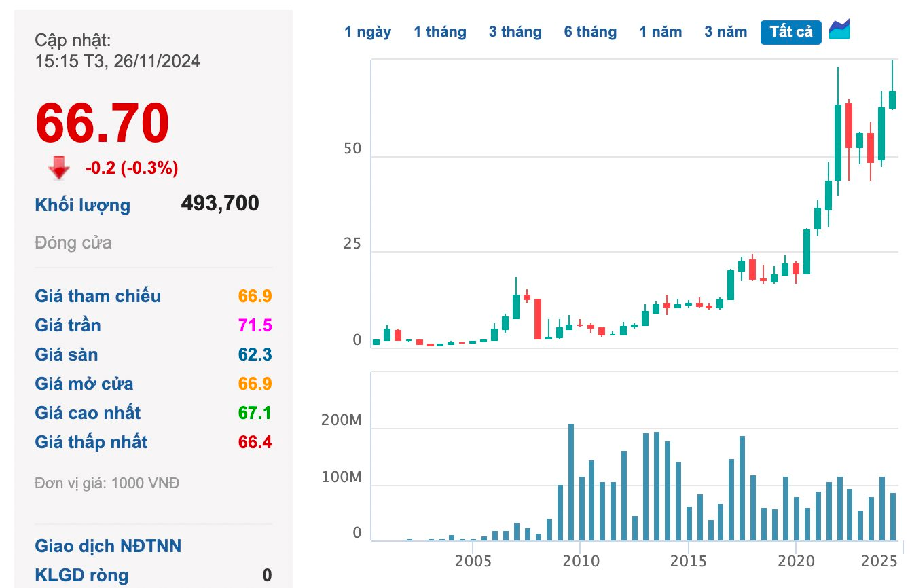The height and width of the screenshot is (588, 910).
Task: Select the '1 ngày' time range tab
Action: (x=367, y=32)
